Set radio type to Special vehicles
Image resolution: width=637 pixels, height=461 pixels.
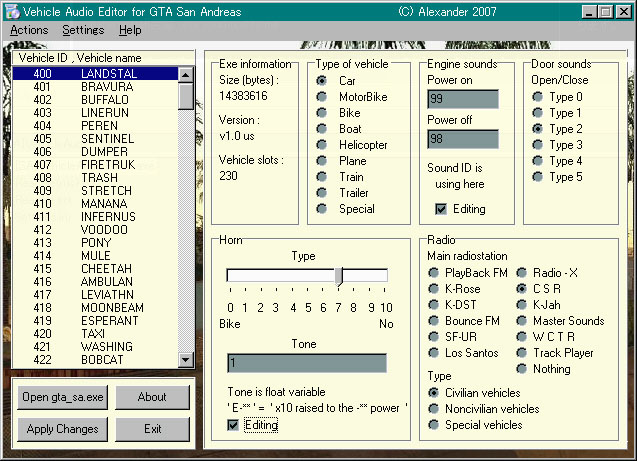[x=433, y=425]
